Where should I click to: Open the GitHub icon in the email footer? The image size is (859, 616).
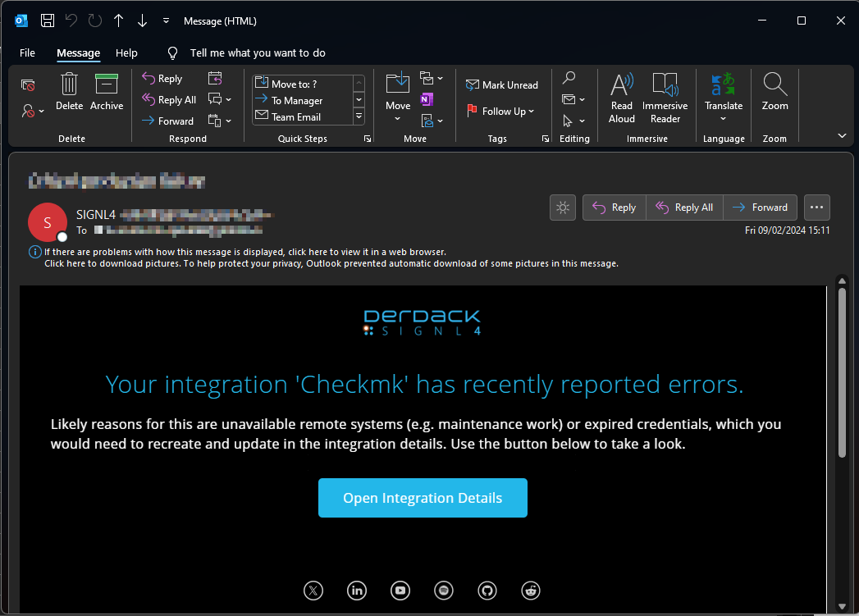(487, 591)
